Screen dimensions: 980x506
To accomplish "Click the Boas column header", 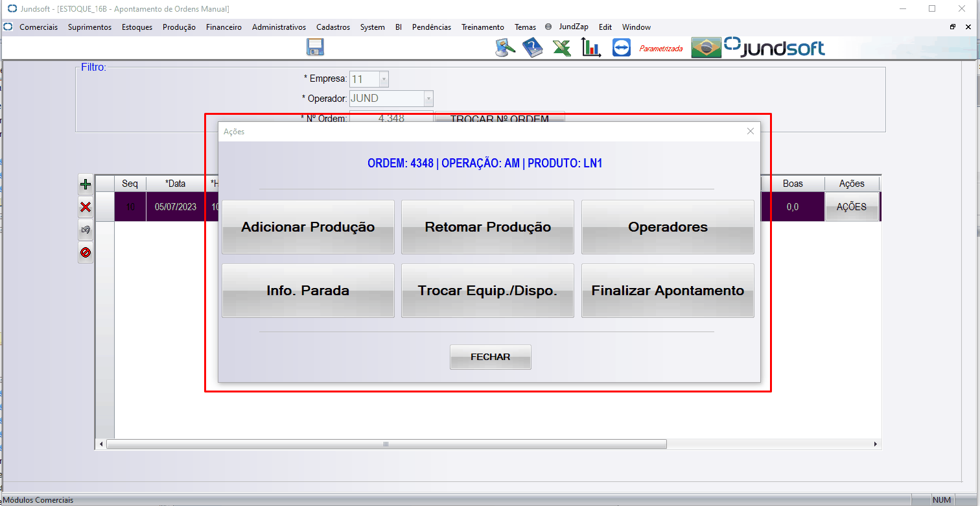I will [x=793, y=184].
